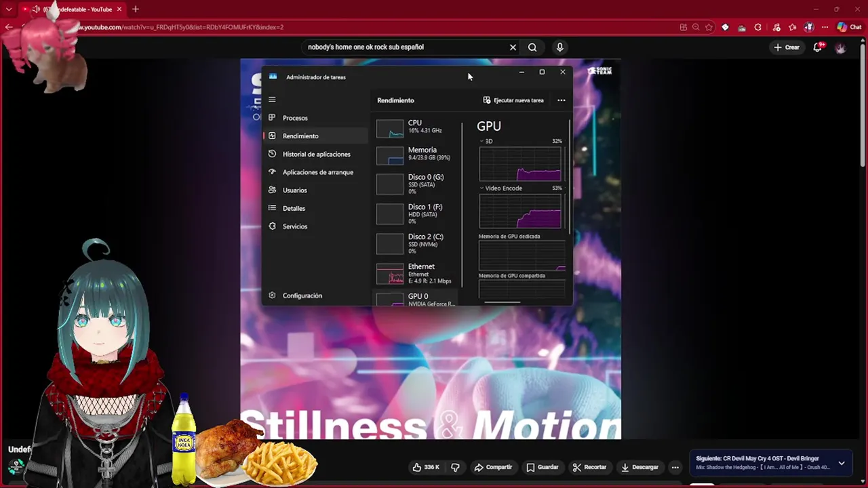Select GPU 0 NVIDIA performance entry
Viewport: 868px width, 488px height.
pos(416,299)
